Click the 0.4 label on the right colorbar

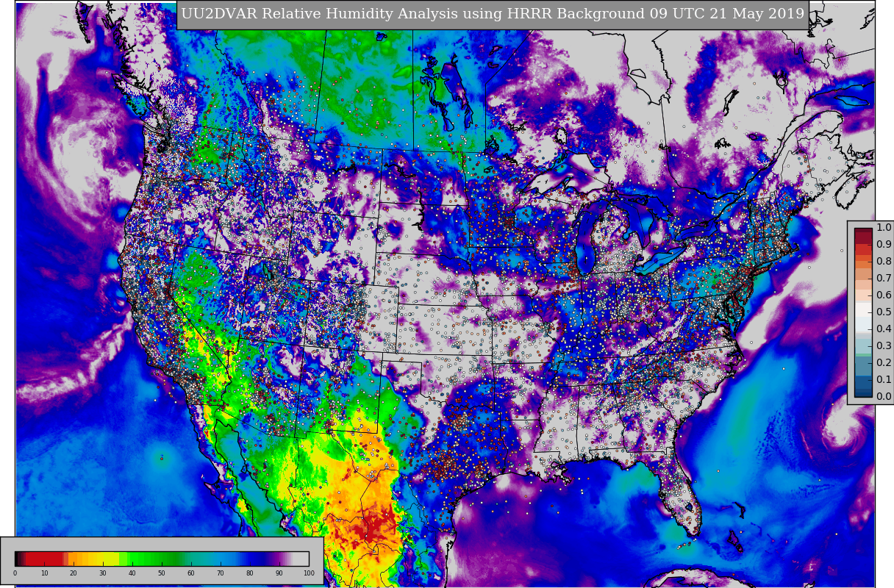884,329
